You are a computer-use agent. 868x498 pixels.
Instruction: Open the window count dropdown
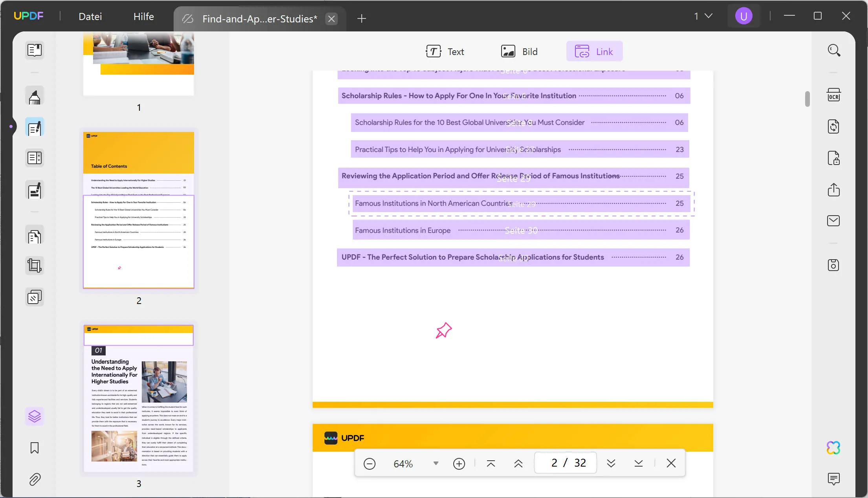point(703,16)
